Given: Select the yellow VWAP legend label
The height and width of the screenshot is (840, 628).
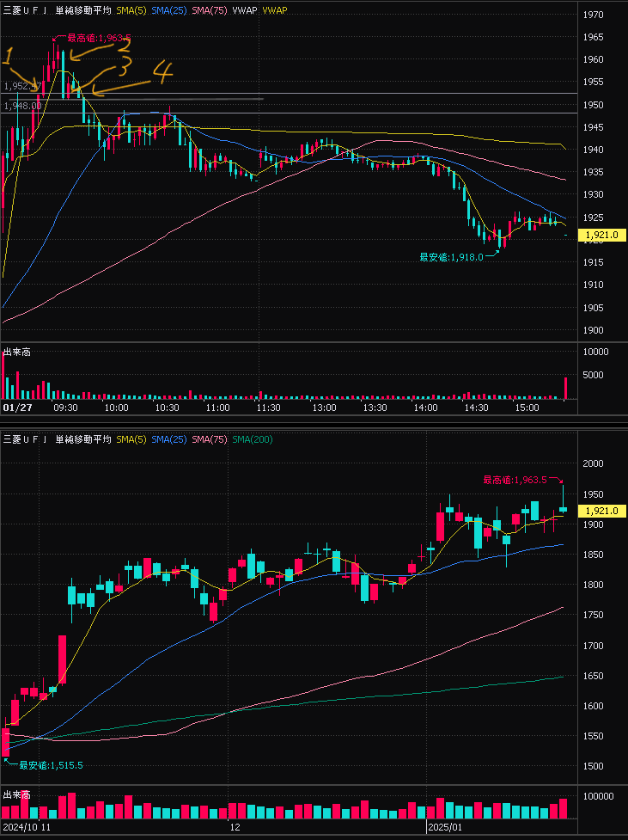Looking at the screenshot, I should (x=275, y=10).
